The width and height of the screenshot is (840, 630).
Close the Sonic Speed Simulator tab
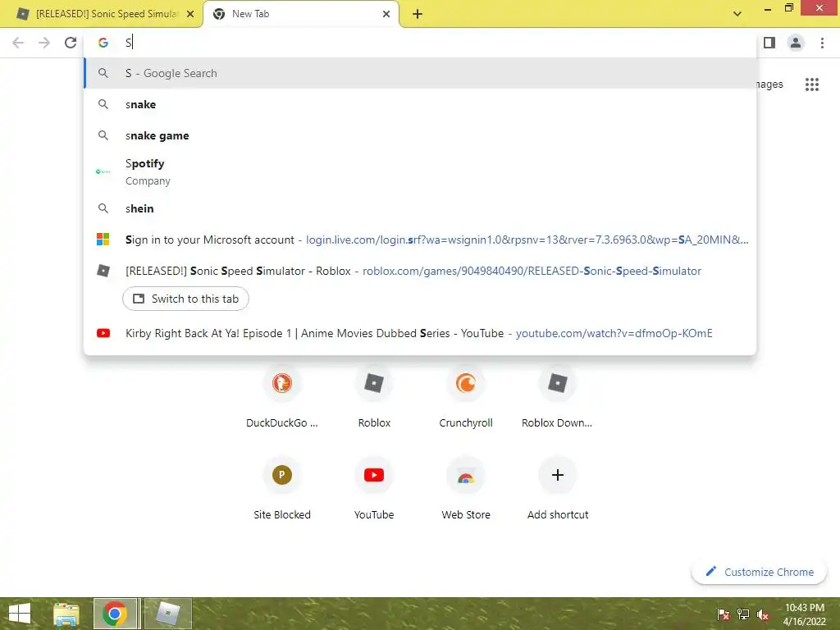[190, 14]
